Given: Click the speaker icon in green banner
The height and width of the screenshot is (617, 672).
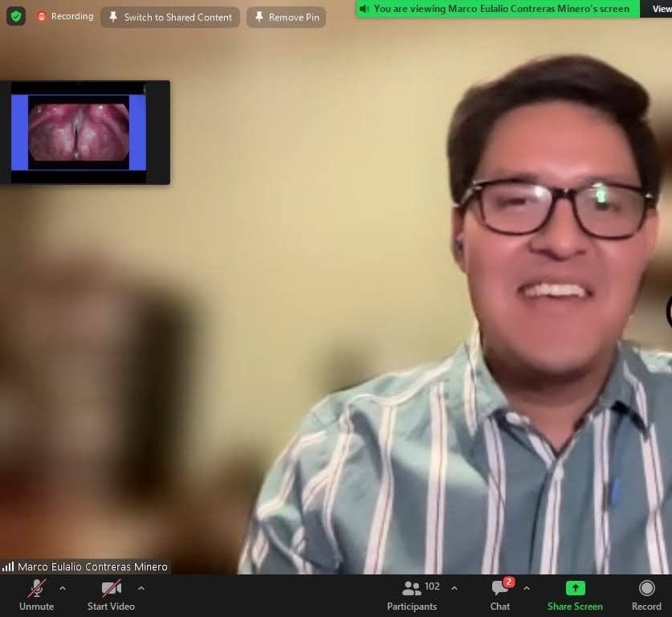Looking at the screenshot, I should 365,9.
